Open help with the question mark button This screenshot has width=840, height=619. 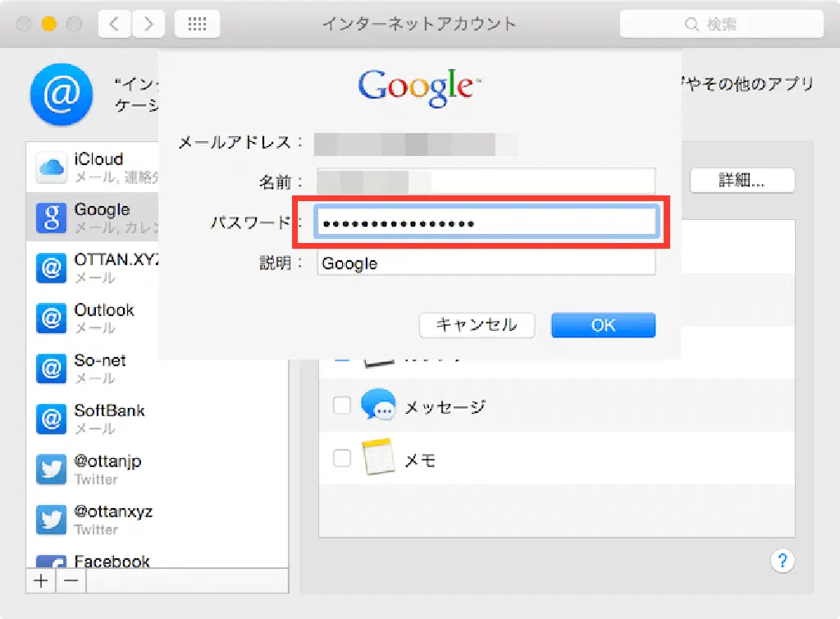[783, 561]
